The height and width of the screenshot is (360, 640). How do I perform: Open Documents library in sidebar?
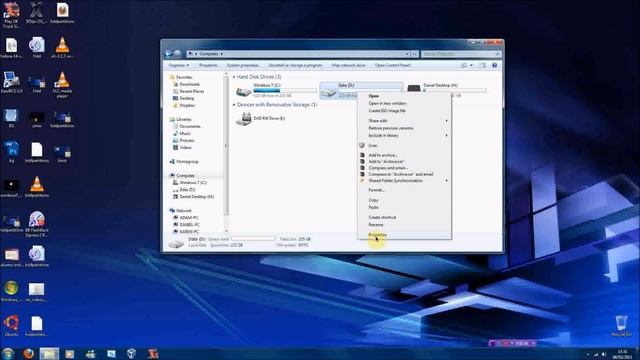pos(190,127)
